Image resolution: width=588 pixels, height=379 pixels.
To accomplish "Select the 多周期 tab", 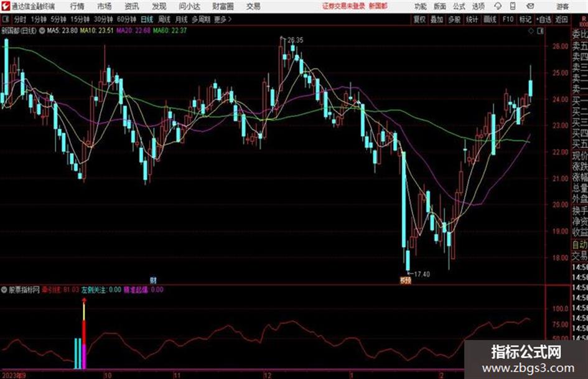I will 201,19.
